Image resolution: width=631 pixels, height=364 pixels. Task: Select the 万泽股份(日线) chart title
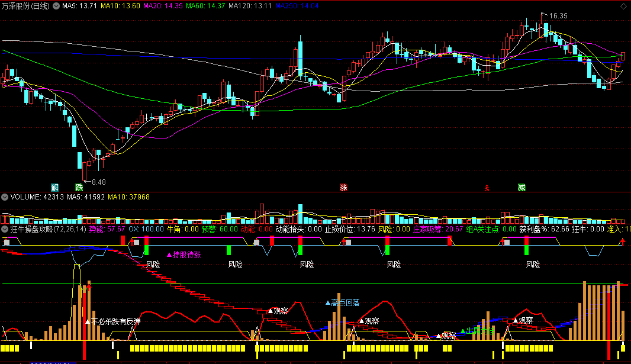tap(26, 6)
